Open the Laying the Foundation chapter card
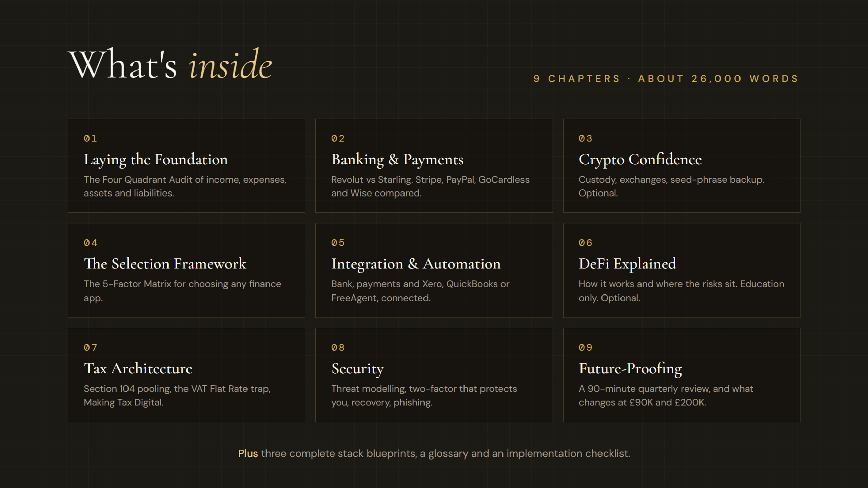Viewport: 868px width, 488px height. [186, 166]
